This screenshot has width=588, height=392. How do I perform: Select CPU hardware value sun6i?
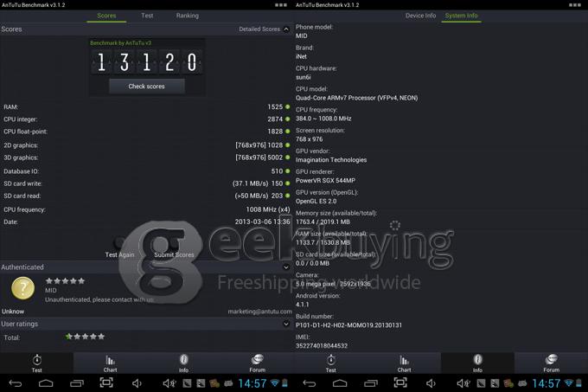pyautogui.click(x=303, y=77)
